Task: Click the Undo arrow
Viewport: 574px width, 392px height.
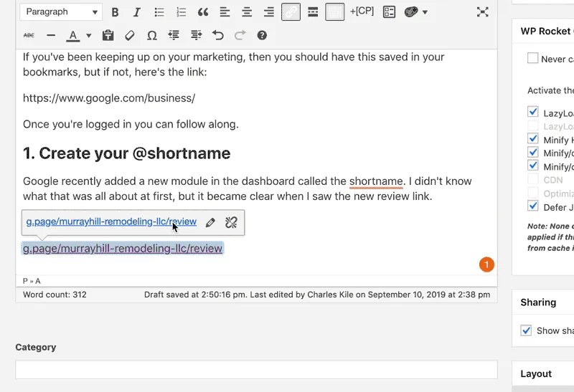Action: click(218, 35)
